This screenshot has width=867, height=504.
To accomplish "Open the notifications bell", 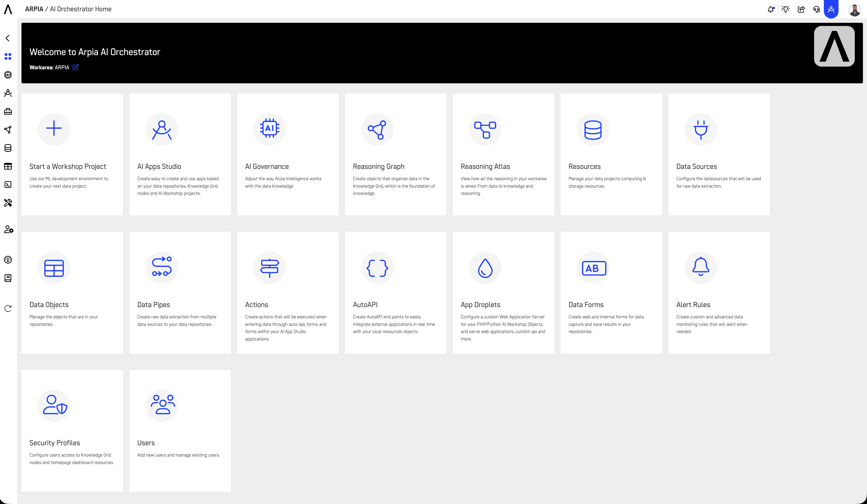I will pyautogui.click(x=771, y=9).
